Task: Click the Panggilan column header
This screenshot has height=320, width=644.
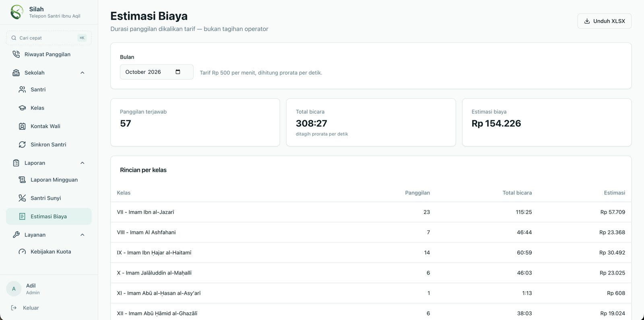Action: coord(417,193)
